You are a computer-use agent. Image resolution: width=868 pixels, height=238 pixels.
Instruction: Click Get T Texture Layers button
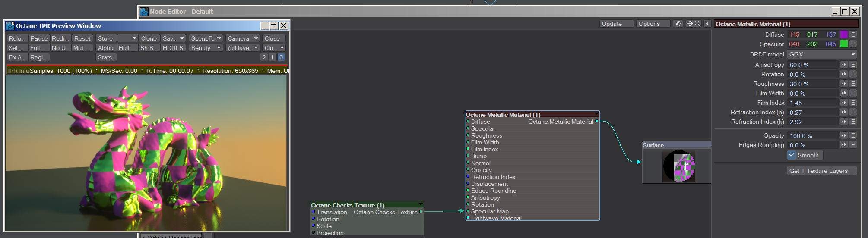tap(822, 171)
